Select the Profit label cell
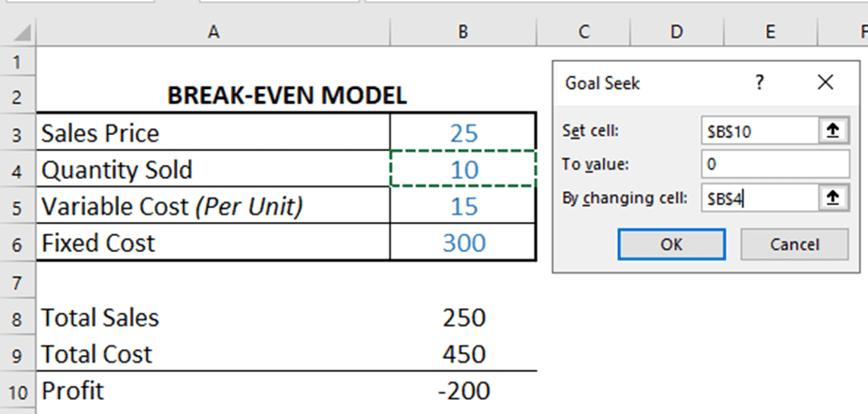The height and width of the screenshot is (414, 868). coord(213,392)
